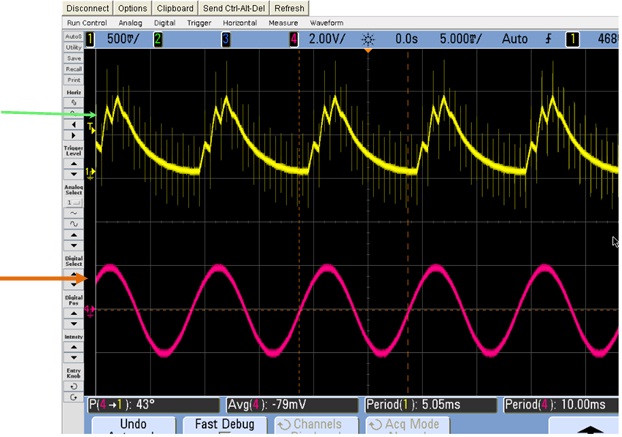The image size is (622, 437).
Task: Open the Run Control menu
Action: (x=87, y=23)
